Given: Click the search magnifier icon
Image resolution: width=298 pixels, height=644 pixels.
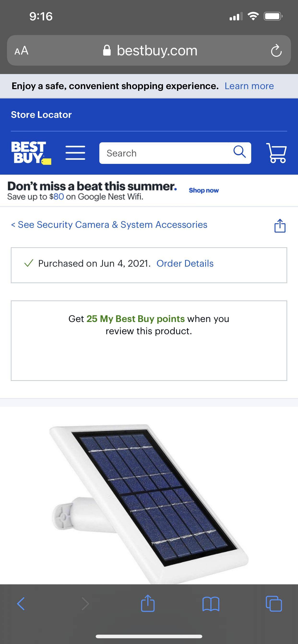Looking at the screenshot, I should click(239, 152).
